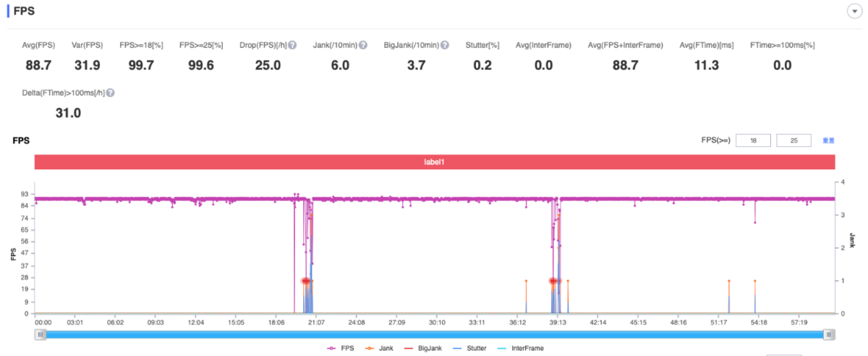Click the blue reset link (重置)

click(828, 140)
